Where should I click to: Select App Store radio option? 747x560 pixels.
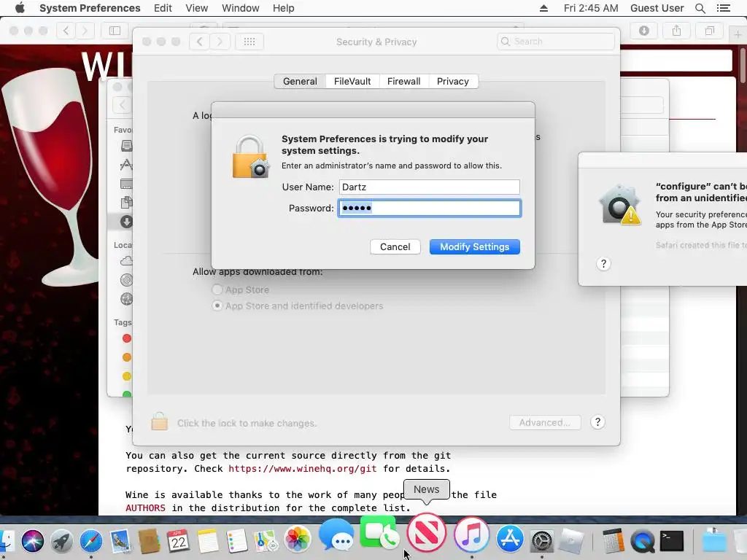pyautogui.click(x=217, y=289)
